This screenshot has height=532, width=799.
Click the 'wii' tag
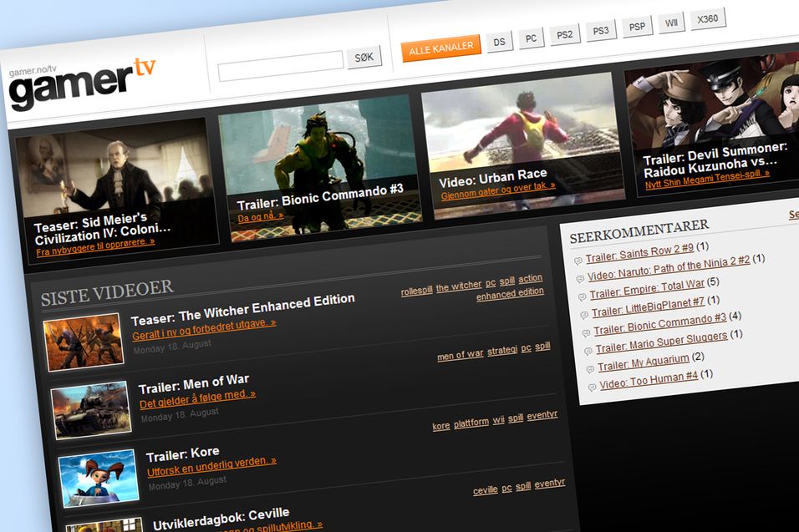(x=498, y=420)
